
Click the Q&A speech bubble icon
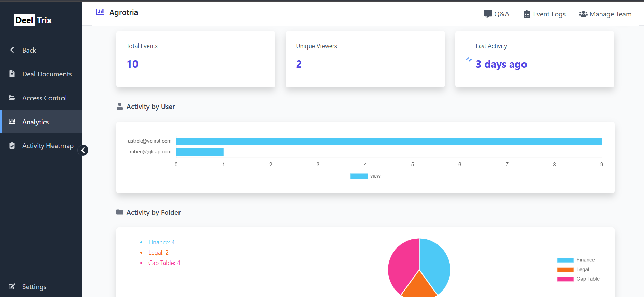coord(488,14)
